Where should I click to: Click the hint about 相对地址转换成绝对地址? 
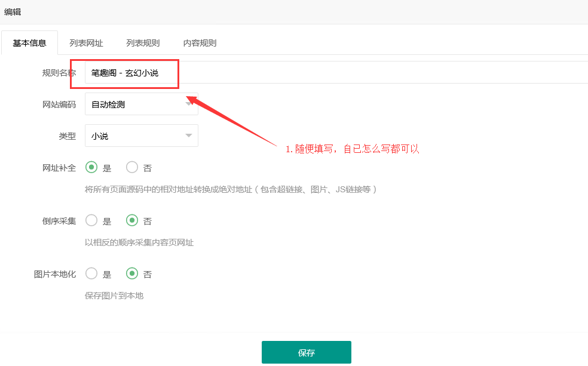pos(231,189)
